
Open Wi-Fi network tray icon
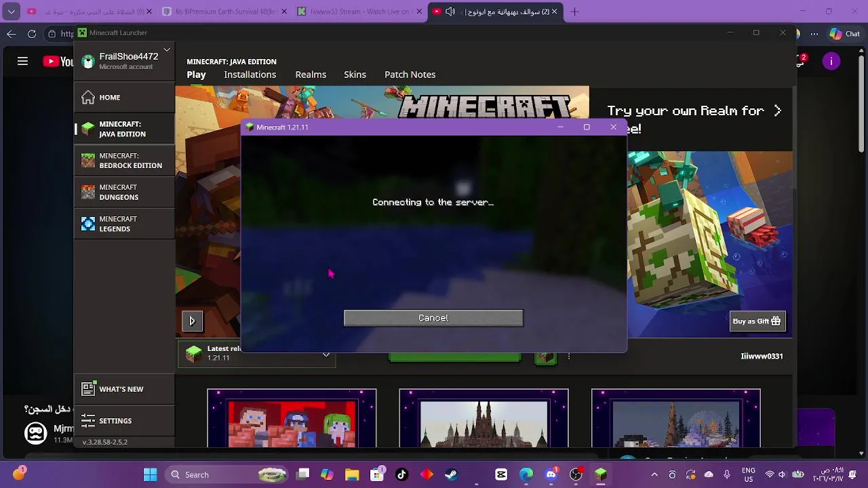pos(769,474)
